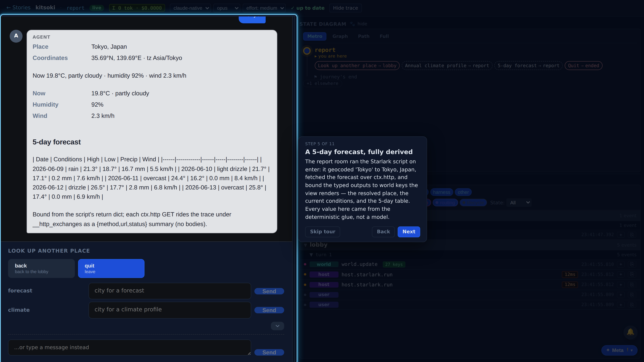Image resolution: width=644 pixels, height=362 pixels.
Task: Collapse the turn 1 group
Action: tap(311, 255)
